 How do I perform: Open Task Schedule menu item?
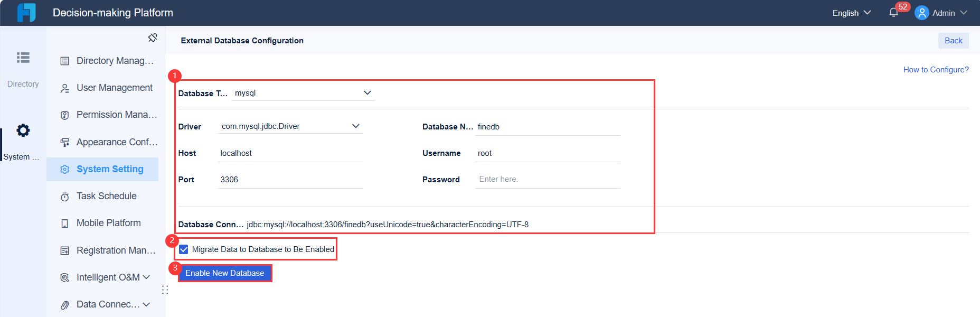coord(102,196)
